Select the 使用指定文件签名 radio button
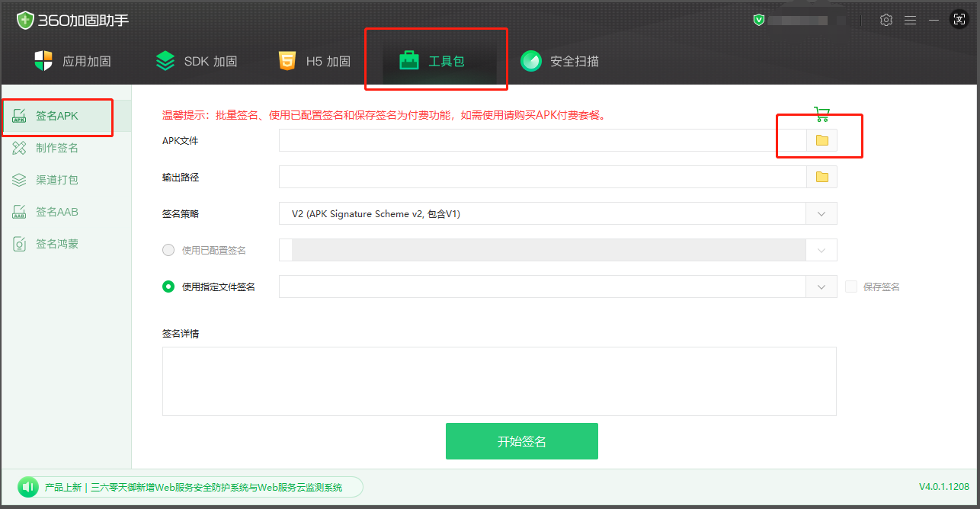This screenshot has height=509, width=980. click(x=168, y=287)
